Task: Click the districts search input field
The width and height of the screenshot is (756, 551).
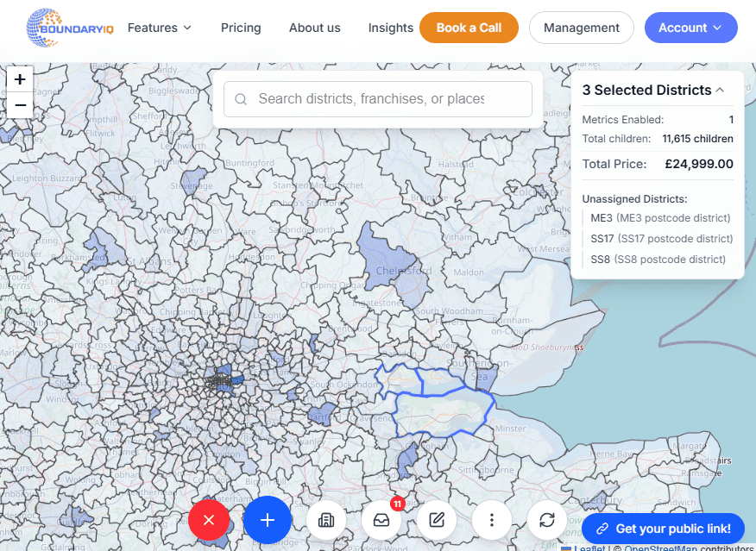Action: [x=378, y=99]
